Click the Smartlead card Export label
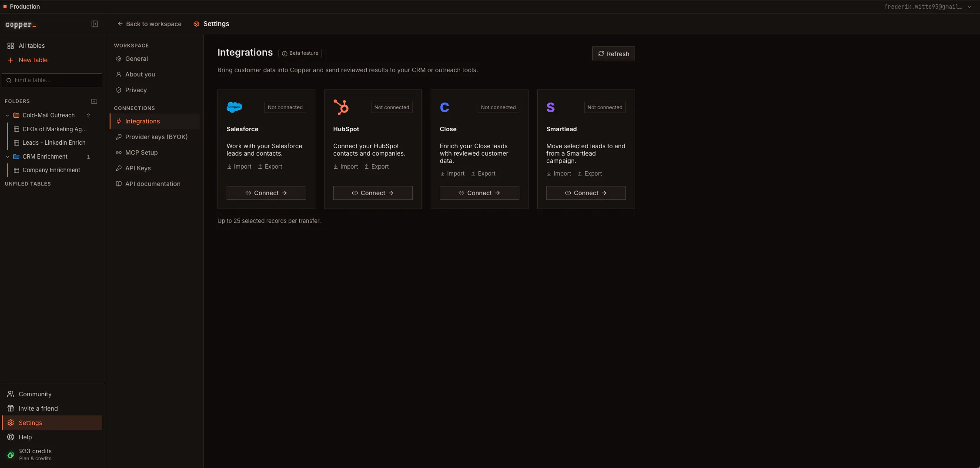Viewport: 980px width, 468px height. [590, 173]
